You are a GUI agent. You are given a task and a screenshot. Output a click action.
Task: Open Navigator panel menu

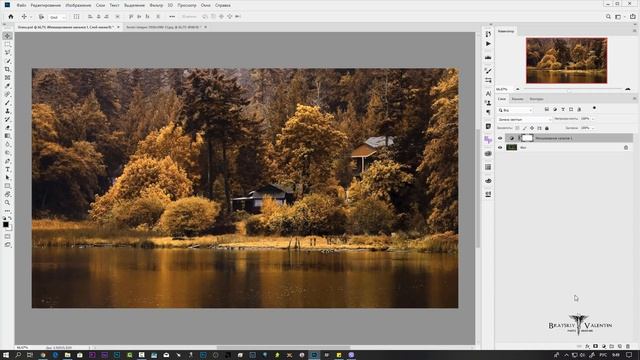(x=634, y=31)
